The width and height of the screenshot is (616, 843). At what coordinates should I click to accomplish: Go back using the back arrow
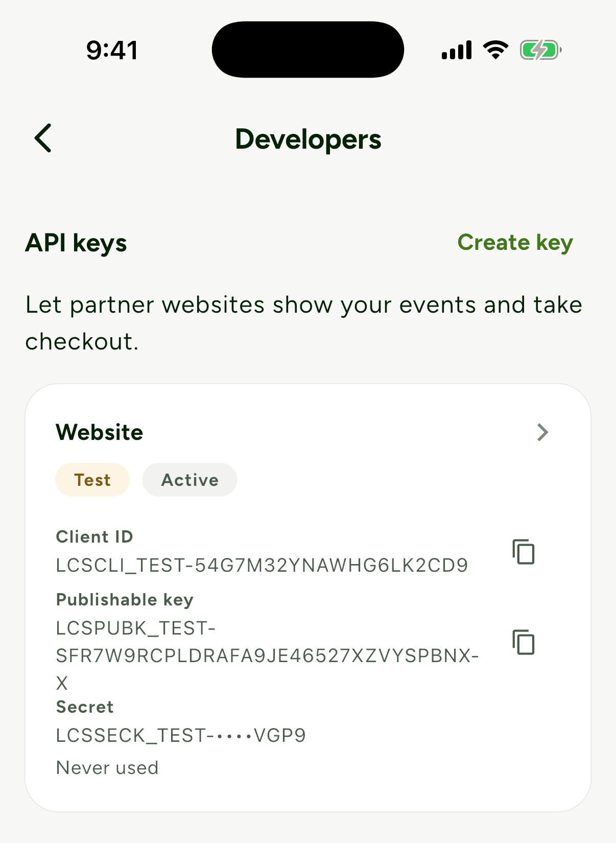pos(43,138)
